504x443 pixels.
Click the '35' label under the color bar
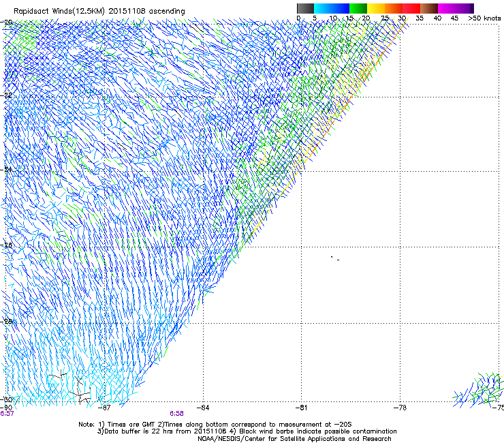tap(420, 18)
